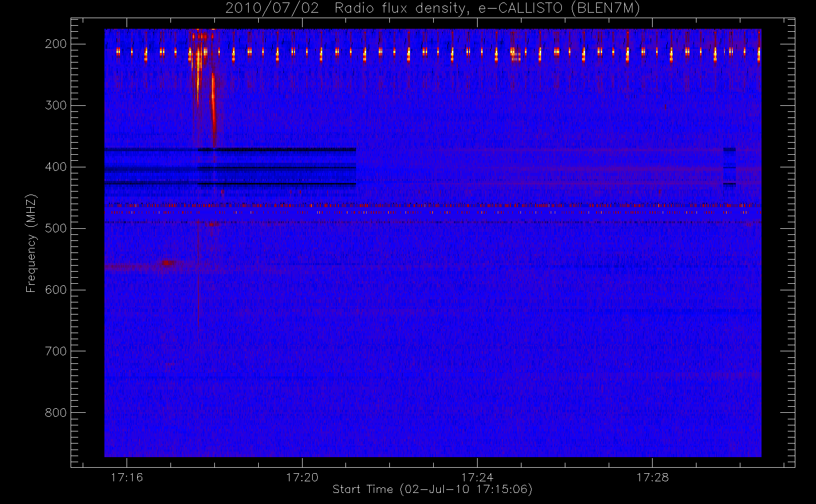Click the "Start Time (02-Jul-10 17:15:06)" axis label
Viewport: 816px width, 504px height.
433,489
